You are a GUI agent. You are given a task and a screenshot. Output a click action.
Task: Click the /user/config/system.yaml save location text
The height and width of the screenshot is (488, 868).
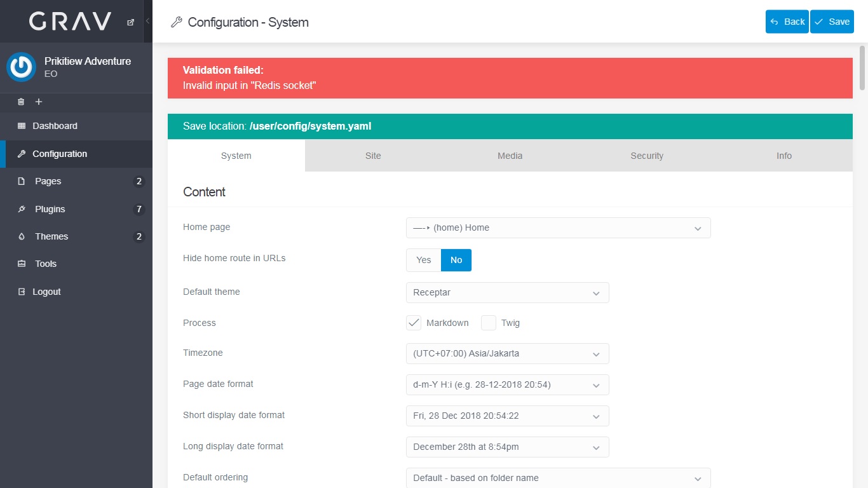tap(310, 126)
